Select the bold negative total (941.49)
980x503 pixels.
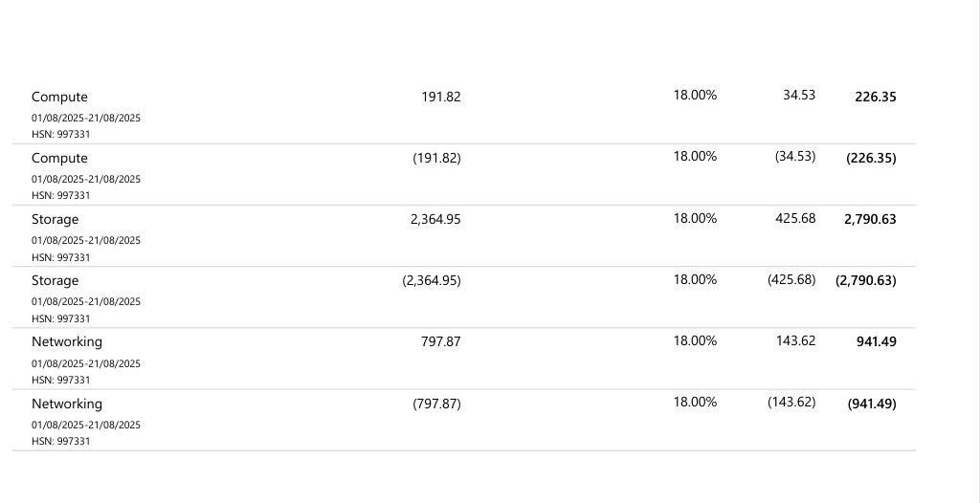pos(872,404)
